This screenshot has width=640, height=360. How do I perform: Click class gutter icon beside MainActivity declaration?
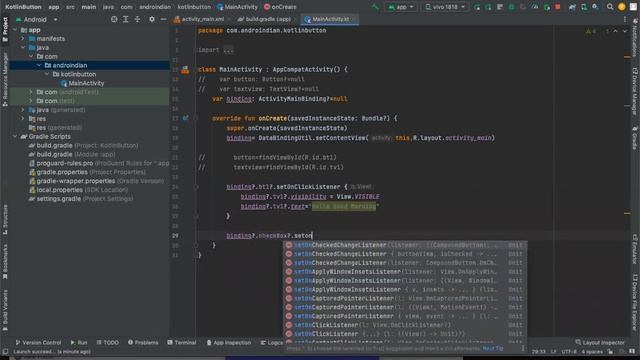click(x=185, y=70)
